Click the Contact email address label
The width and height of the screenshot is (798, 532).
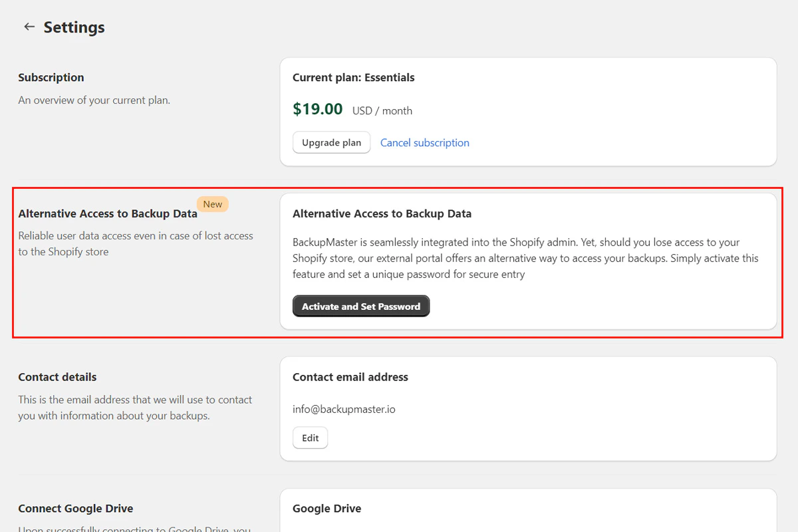(350, 376)
